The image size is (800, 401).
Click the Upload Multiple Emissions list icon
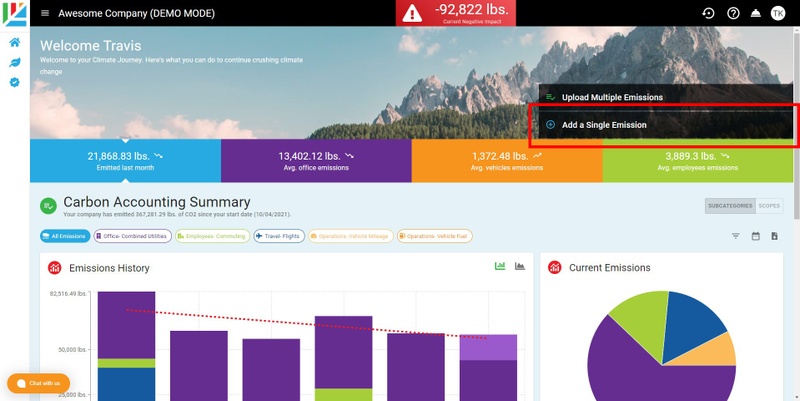click(551, 97)
